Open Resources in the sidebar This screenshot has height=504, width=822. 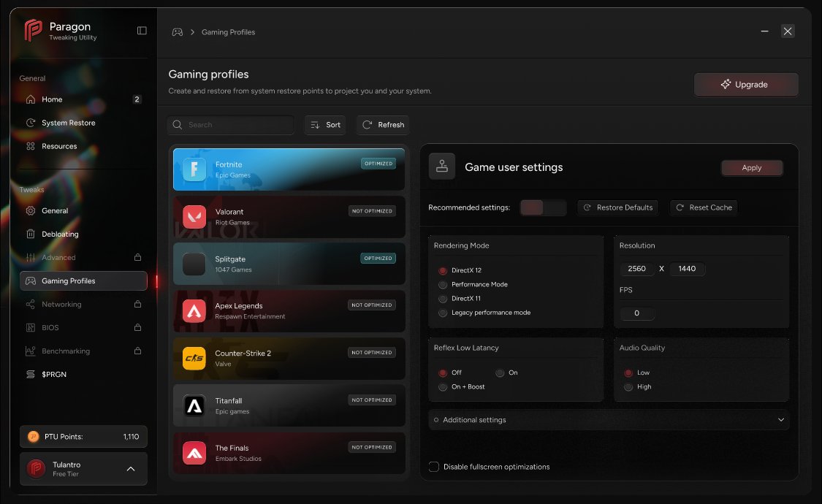point(83,146)
